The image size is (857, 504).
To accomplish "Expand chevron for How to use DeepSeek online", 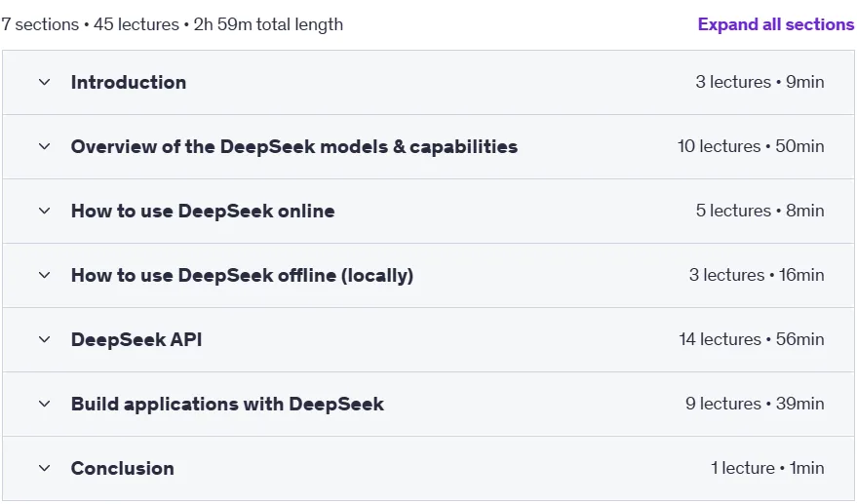I will point(44,211).
